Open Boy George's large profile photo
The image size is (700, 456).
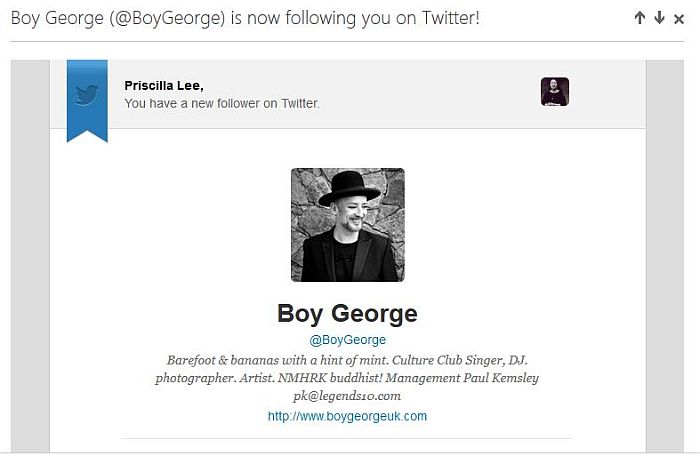pos(348,225)
